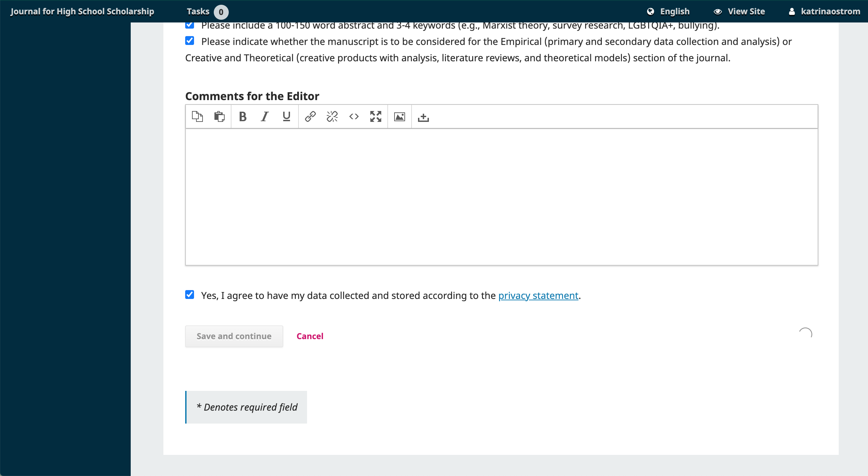The image size is (868, 476).
Task: Click the Code formatting icon
Action: (354, 117)
